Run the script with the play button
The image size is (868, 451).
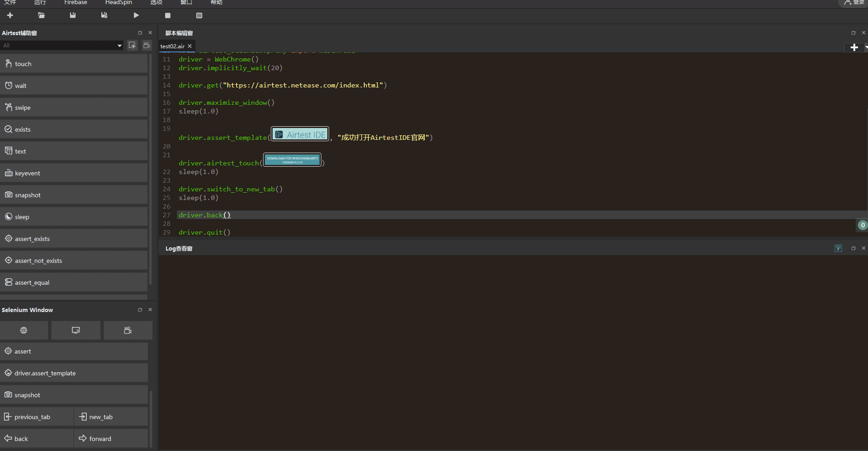tap(136, 15)
